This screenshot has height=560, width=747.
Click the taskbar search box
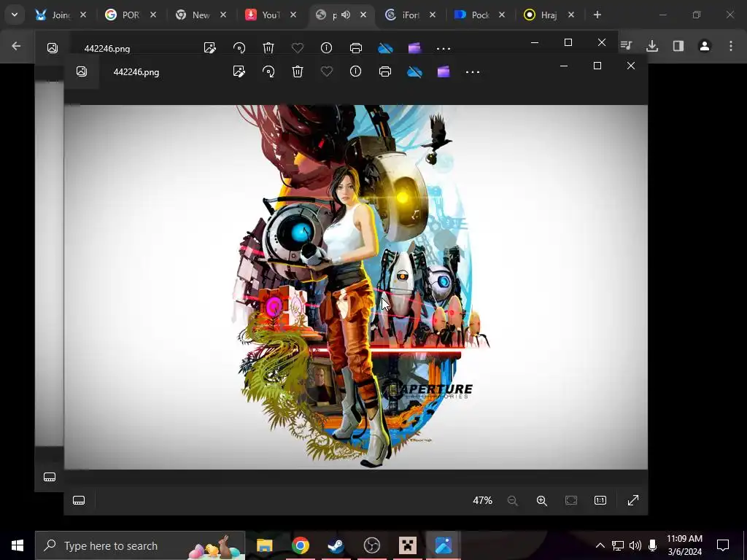(x=139, y=545)
